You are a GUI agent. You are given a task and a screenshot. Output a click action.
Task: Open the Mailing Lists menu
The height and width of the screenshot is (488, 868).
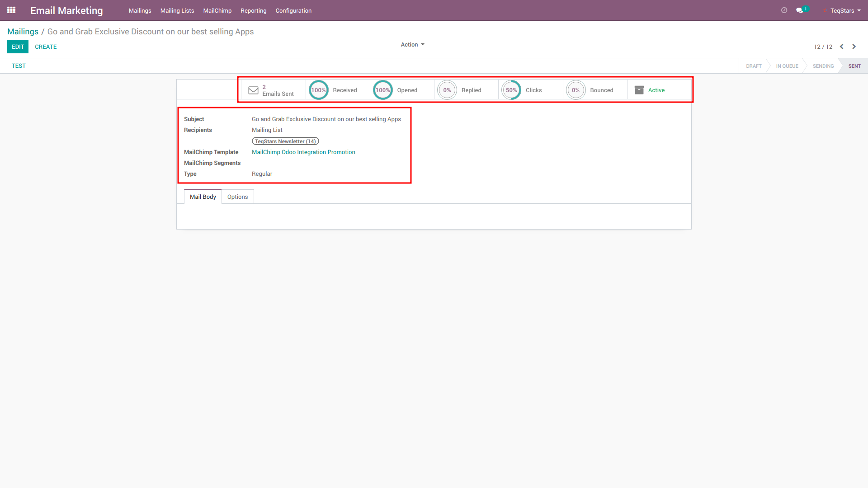pyautogui.click(x=177, y=10)
